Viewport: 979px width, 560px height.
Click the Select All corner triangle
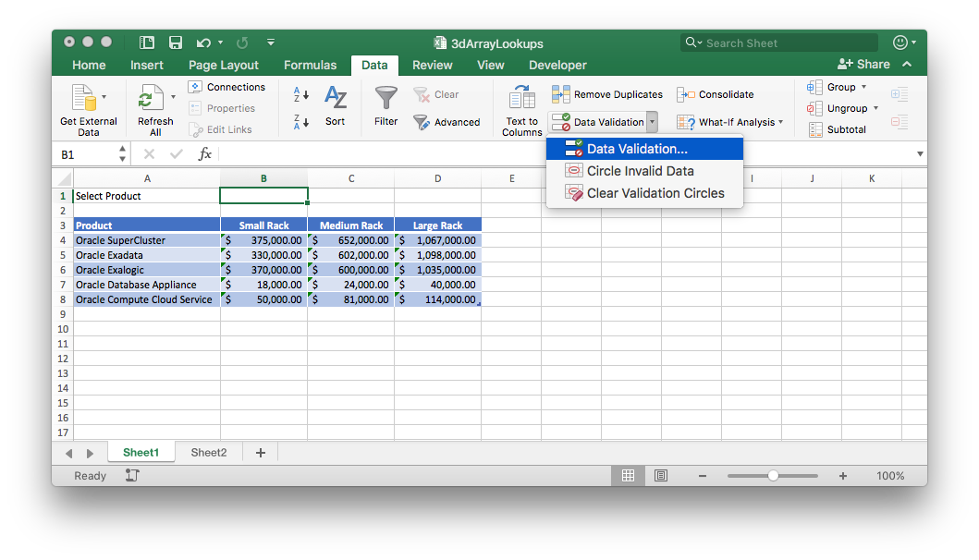pyautogui.click(x=64, y=179)
